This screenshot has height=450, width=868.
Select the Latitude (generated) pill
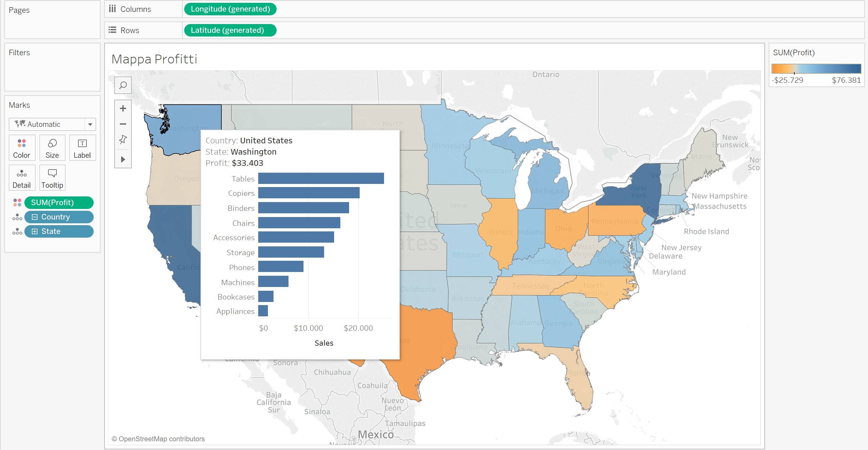[230, 30]
